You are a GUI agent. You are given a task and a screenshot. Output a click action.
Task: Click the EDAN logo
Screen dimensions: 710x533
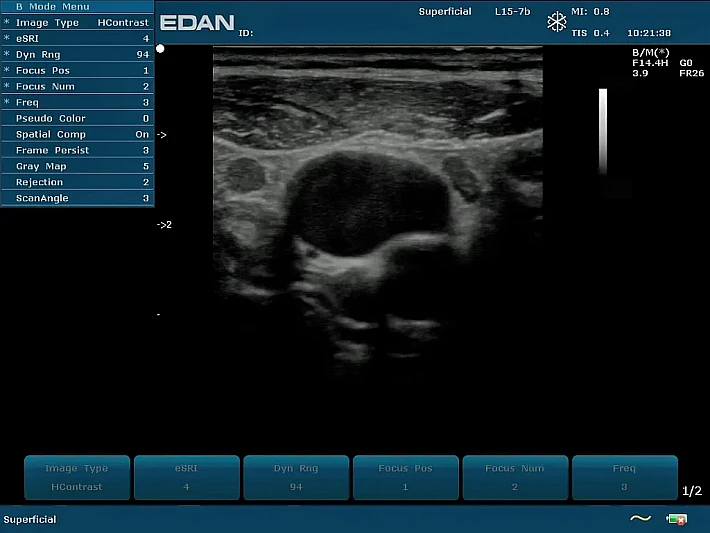(x=198, y=23)
